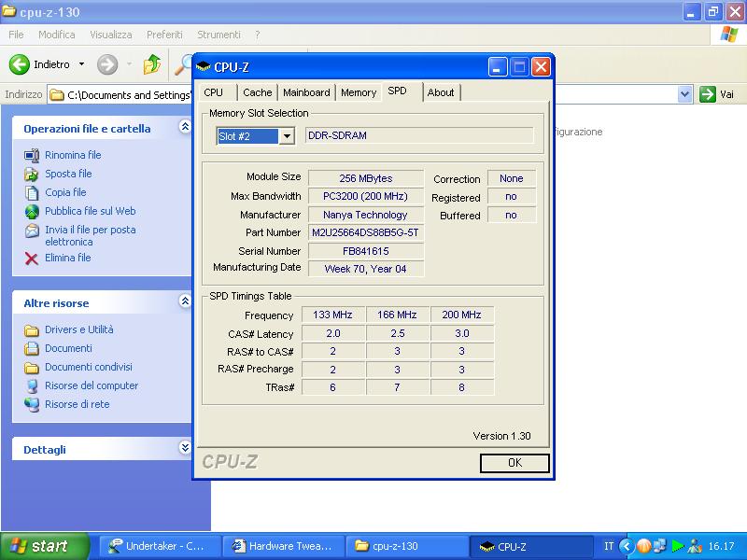Open the Visualizza menu

tap(111, 35)
